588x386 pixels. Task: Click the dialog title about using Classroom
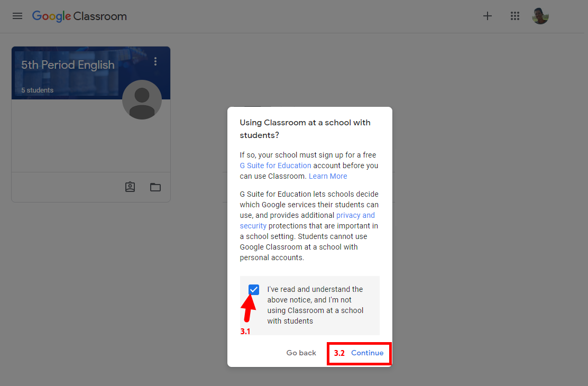(305, 128)
